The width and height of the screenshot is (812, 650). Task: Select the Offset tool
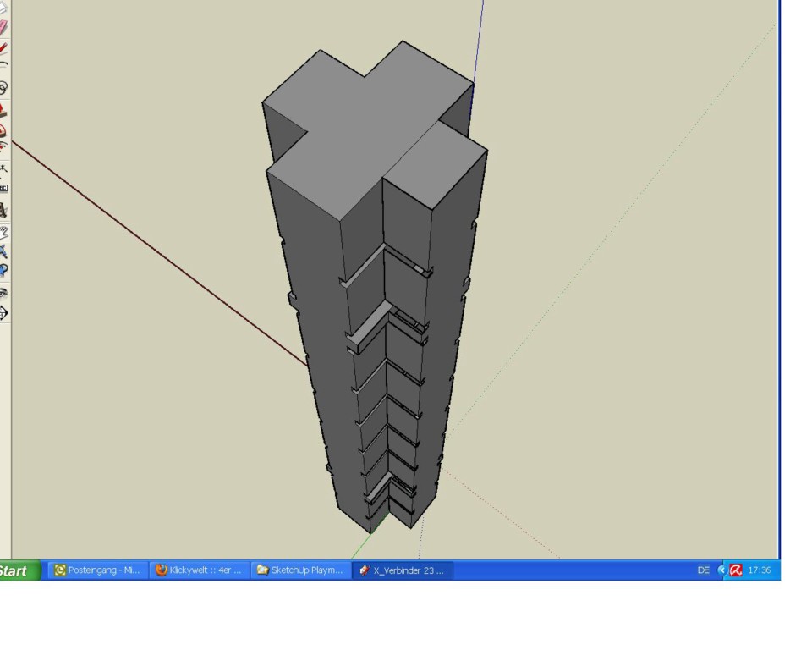click(3, 148)
